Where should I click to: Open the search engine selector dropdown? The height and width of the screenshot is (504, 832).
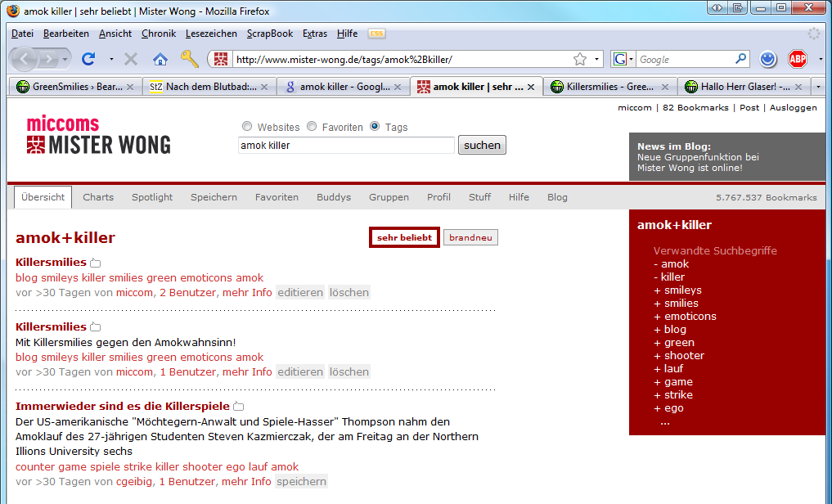[x=631, y=60]
